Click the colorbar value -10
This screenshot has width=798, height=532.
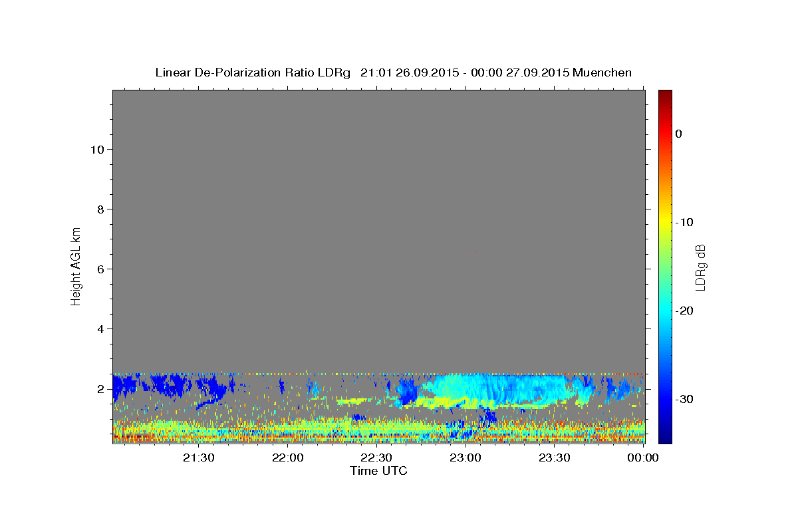684,222
